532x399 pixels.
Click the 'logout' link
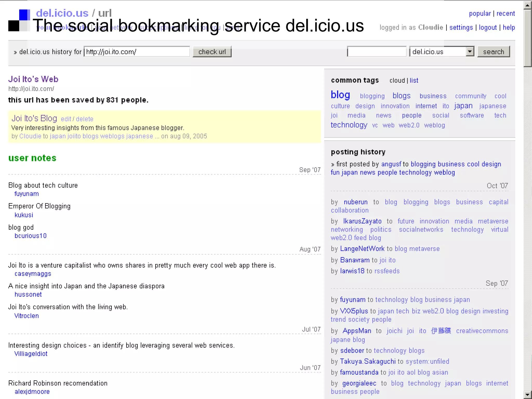(488, 28)
